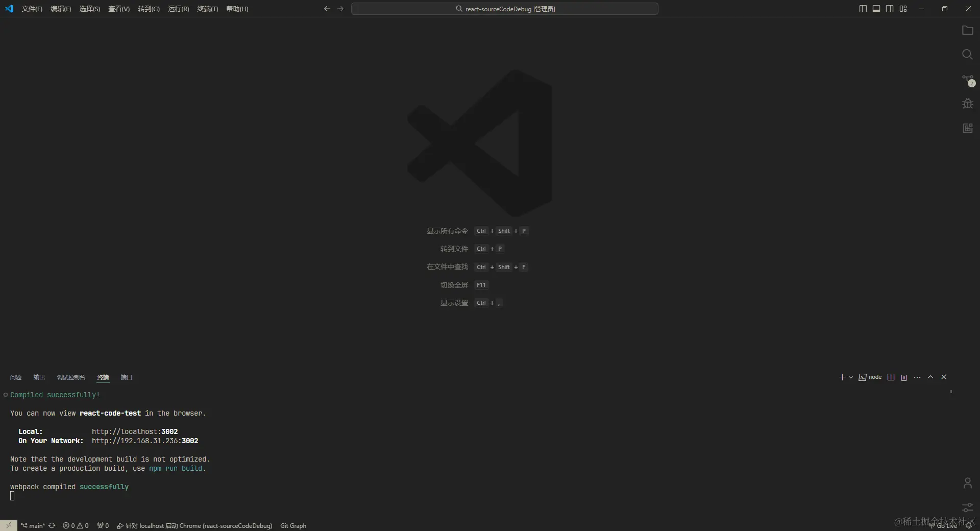Image resolution: width=980 pixels, height=531 pixels.
Task: Open the Run and Debug view
Action: tap(967, 104)
